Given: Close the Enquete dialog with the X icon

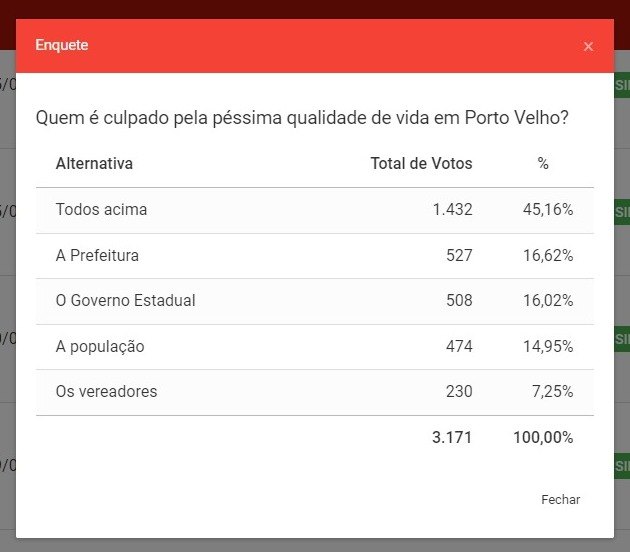Looking at the screenshot, I should pyautogui.click(x=588, y=46).
